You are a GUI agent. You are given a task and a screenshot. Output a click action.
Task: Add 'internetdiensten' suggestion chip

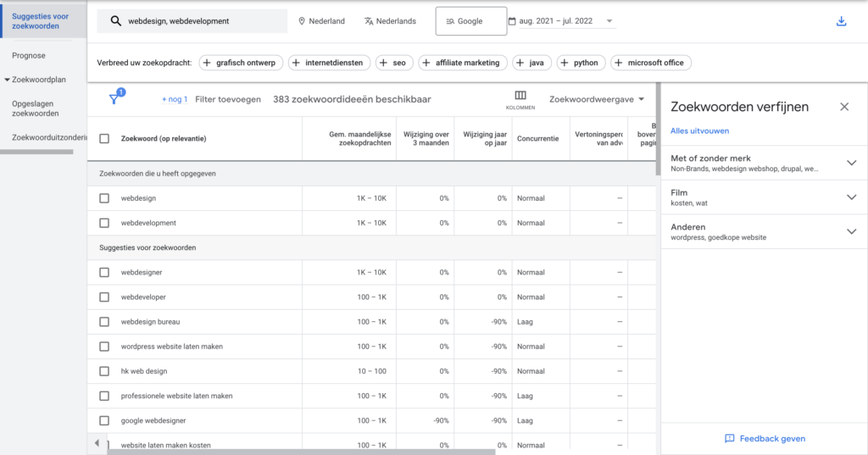(330, 63)
